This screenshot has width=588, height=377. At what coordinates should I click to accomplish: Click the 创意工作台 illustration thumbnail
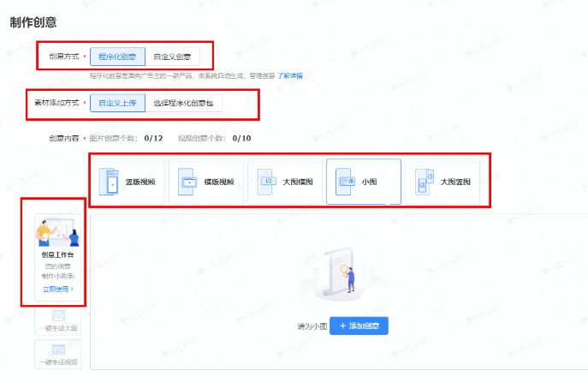coord(57,232)
